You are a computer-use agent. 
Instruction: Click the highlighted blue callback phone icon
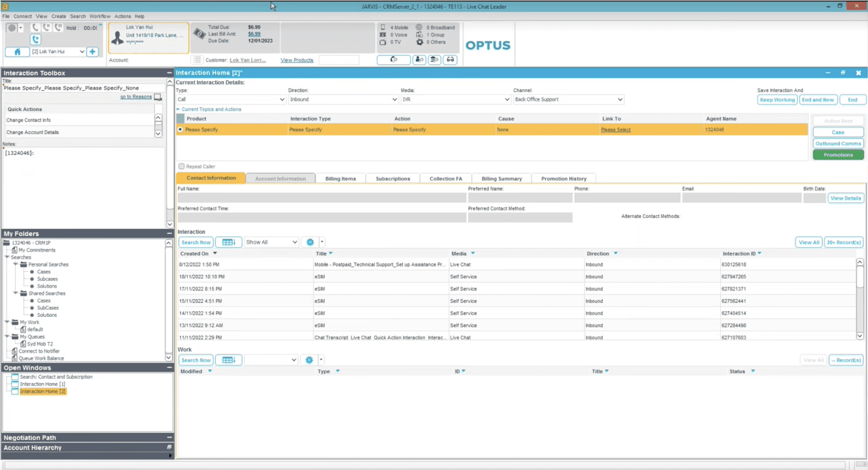coord(36,40)
